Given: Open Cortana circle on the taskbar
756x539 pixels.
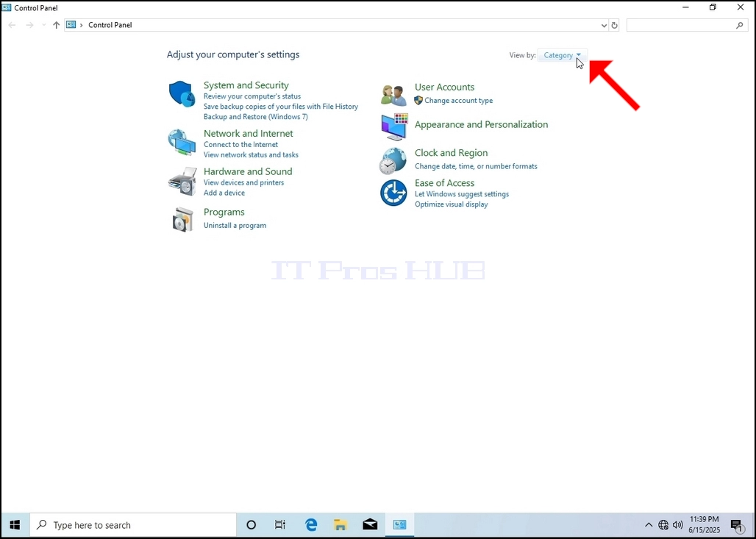Looking at the screenshot, I should pos(251,525).
